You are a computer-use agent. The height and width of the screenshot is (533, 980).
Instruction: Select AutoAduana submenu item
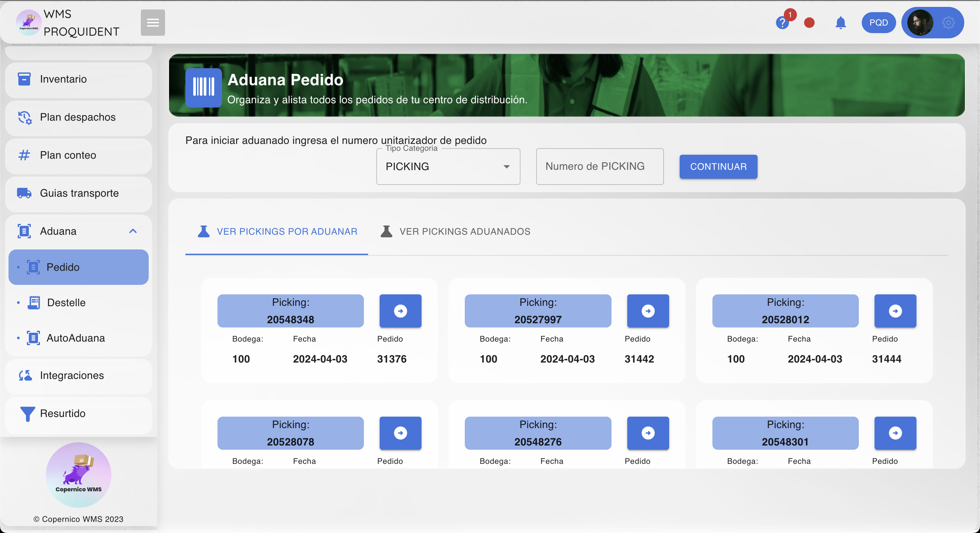[75, 338]
